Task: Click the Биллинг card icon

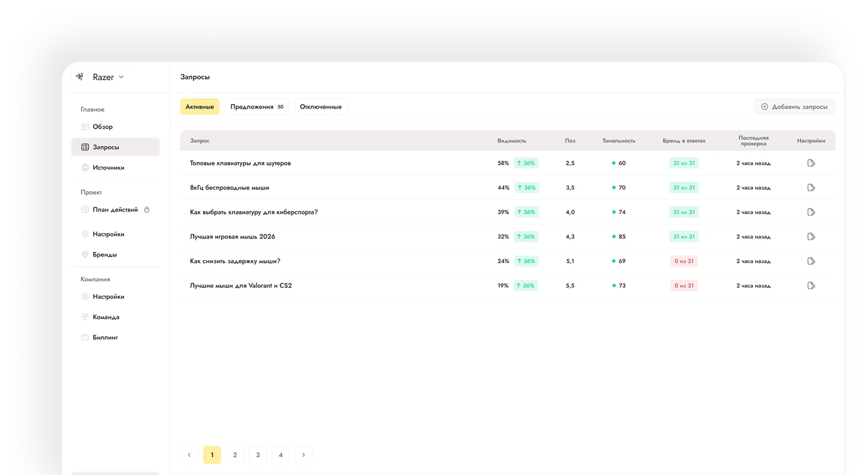Action: [85, 338]
